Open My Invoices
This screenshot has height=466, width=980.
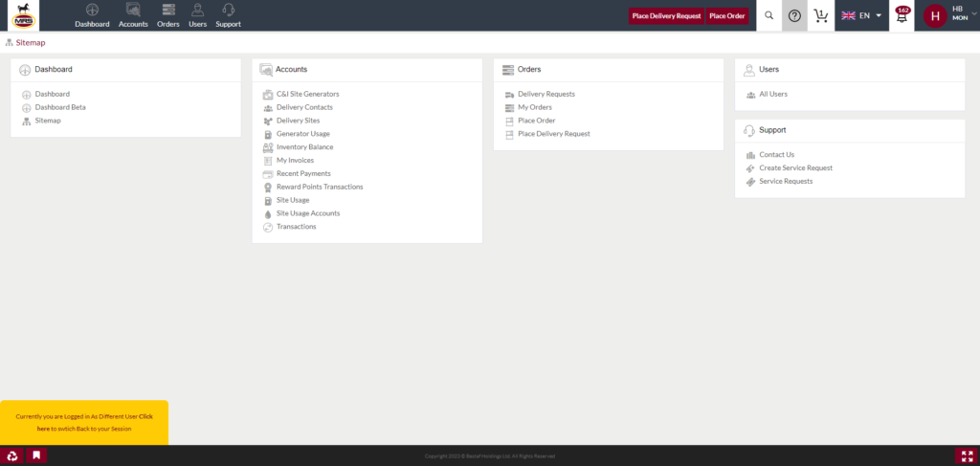click(295, 161)
